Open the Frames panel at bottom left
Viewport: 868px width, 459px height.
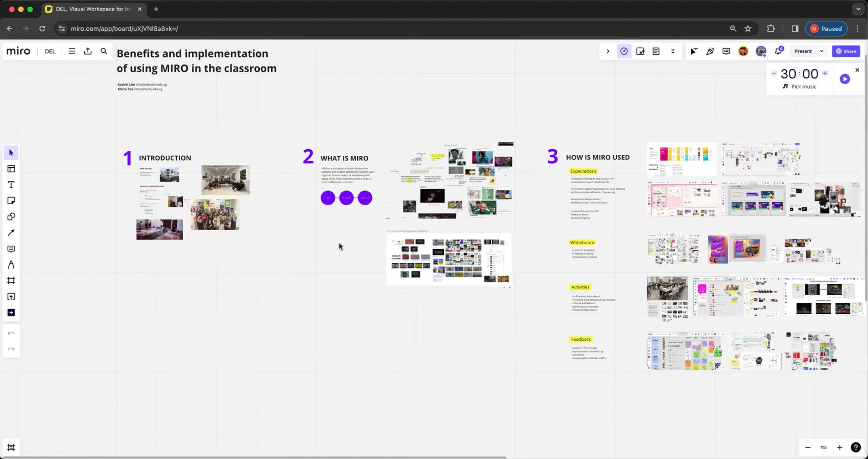11,447
